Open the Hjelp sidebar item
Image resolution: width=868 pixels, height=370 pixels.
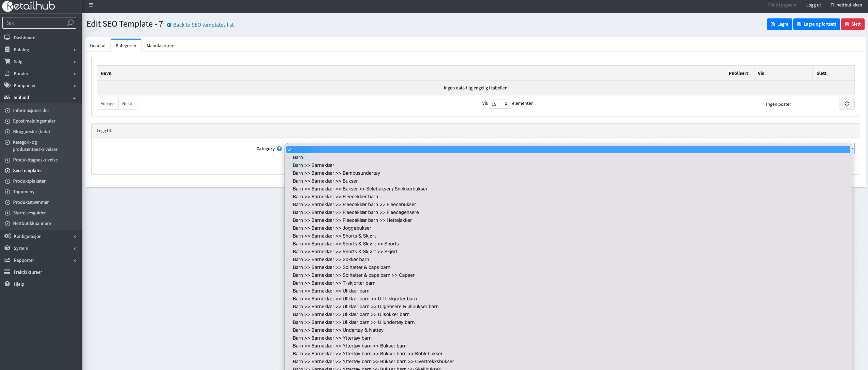click(19, 284)
